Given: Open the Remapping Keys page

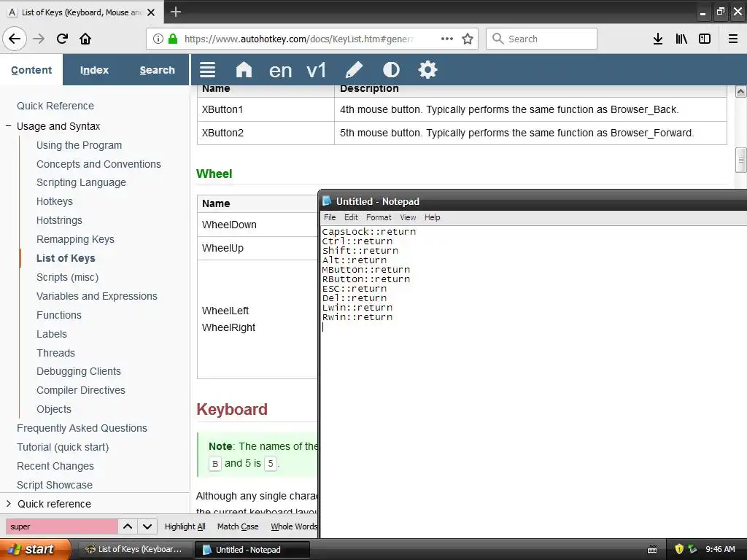Looking at the screenshot, I should pos(75,239).
